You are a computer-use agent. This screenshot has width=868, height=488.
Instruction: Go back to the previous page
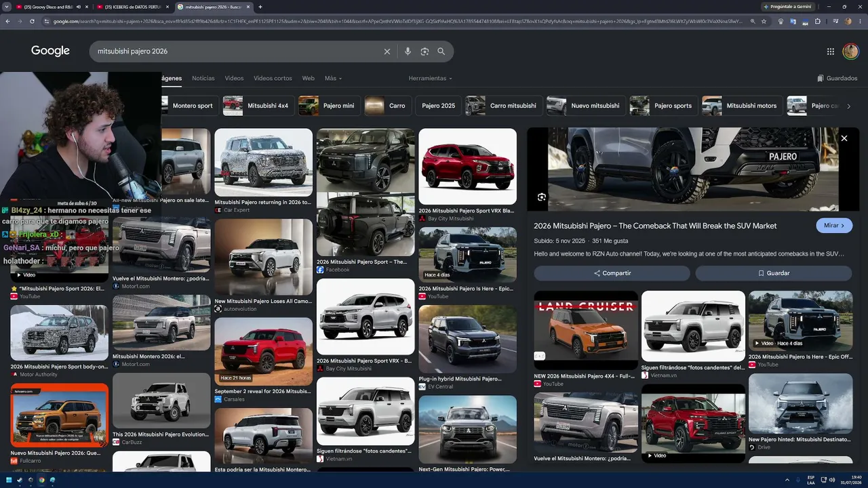[7, 21]
